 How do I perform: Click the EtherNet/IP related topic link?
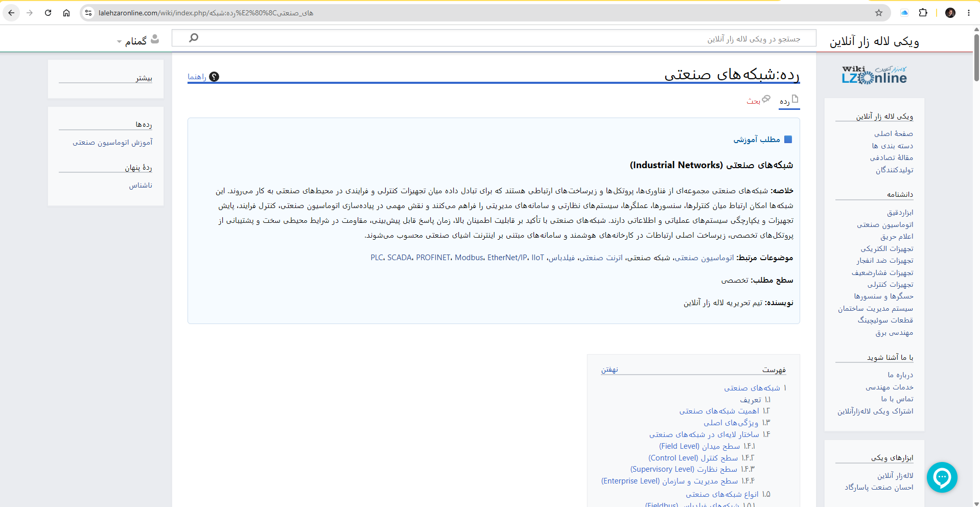pos(507,258)
